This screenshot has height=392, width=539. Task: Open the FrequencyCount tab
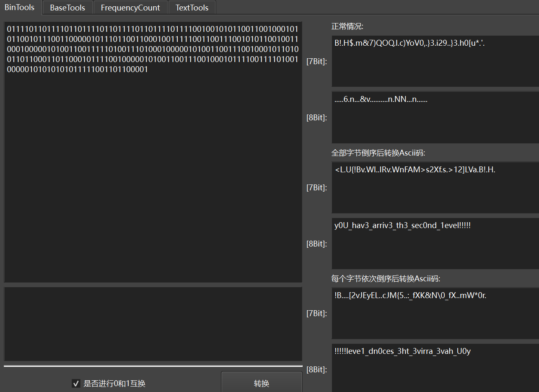coord(130,8)
